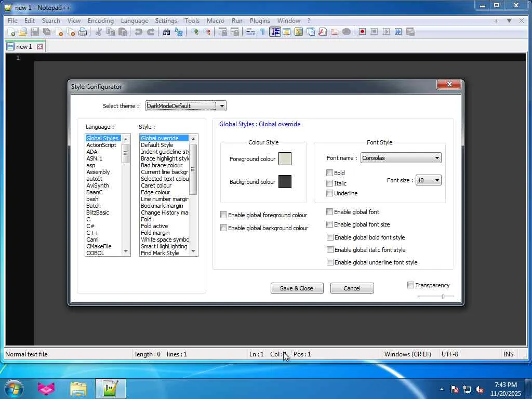This screenshot has width=532, height=399.
Task: Open the Encoding menu
Action: [101, 21]
